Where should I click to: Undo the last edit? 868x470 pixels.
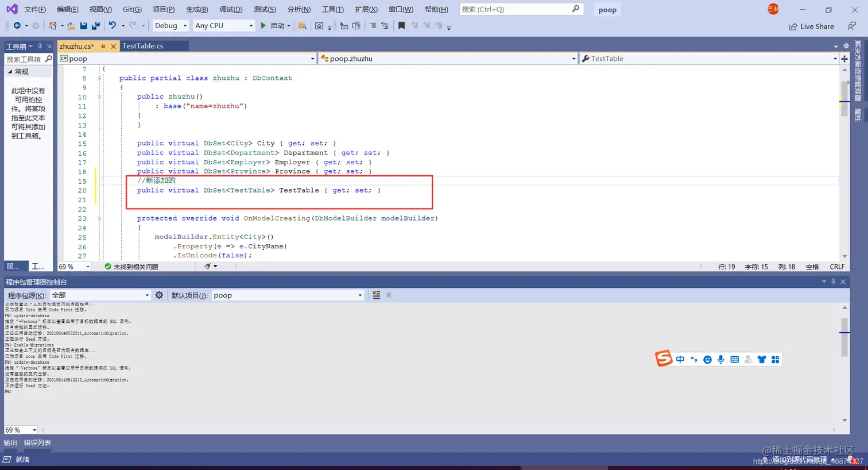pos(113,25)
